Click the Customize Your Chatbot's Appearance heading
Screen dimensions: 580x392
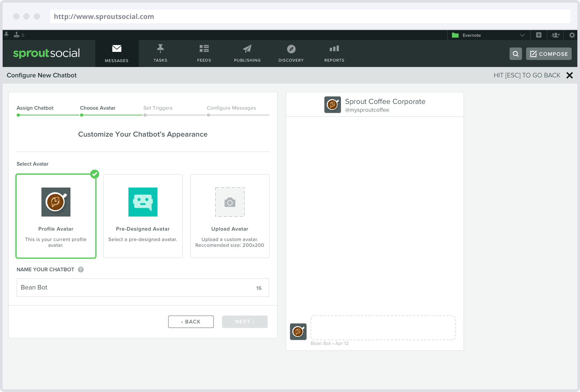(x=143, y=134)
